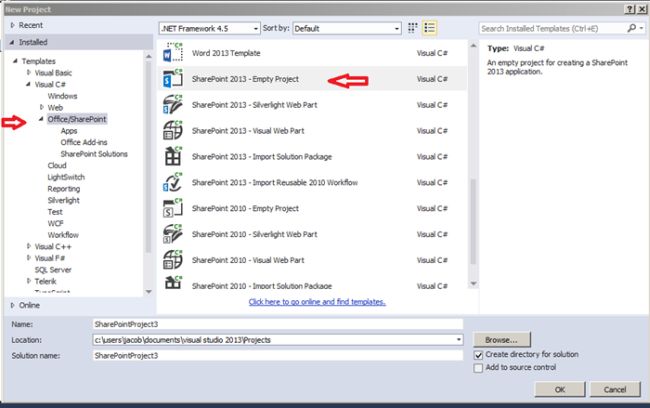Select the SQL Server category
The image size is (650, 408).
tap(53, 270)
